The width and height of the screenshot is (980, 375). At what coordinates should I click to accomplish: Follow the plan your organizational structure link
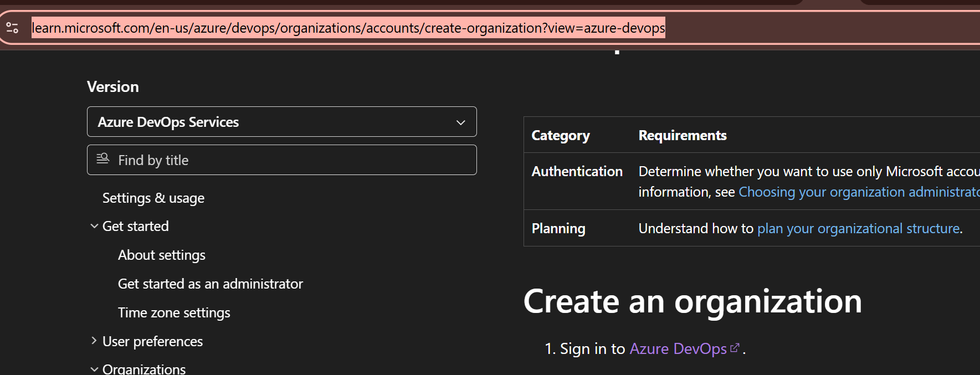point(858,228)
